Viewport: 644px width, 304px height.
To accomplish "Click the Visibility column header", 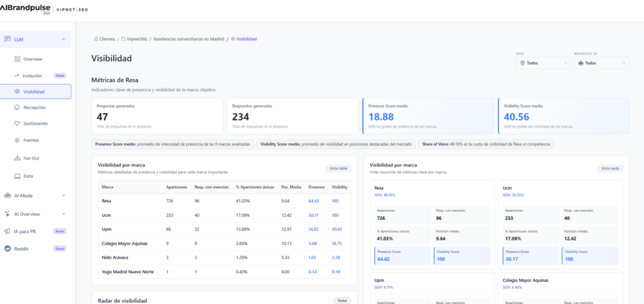I will click(340, 187).
